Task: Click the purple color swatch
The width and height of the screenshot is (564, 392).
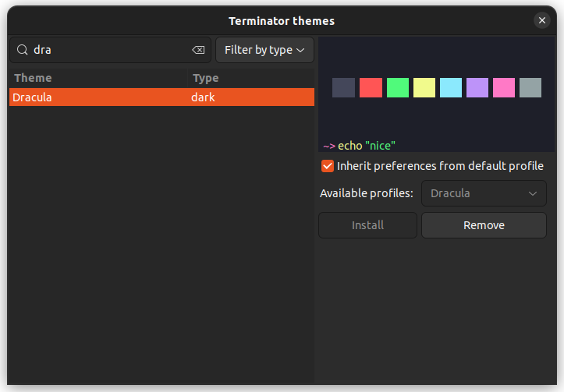Action: 477,87
